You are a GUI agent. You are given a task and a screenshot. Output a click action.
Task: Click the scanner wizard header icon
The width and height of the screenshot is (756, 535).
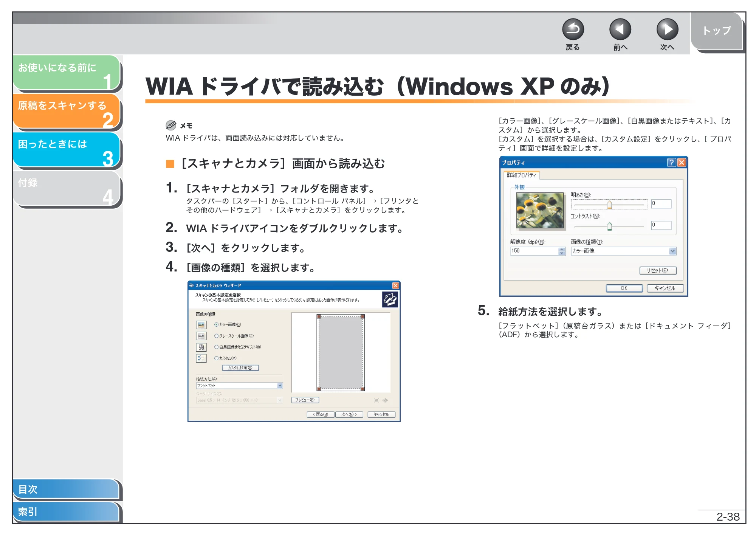point(390,299)
